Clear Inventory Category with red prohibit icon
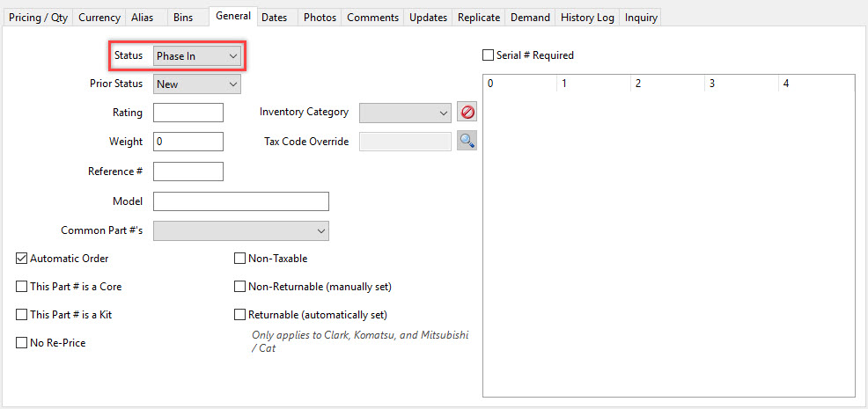Screen dimensions: 868x409 click(x=467, y=113)
